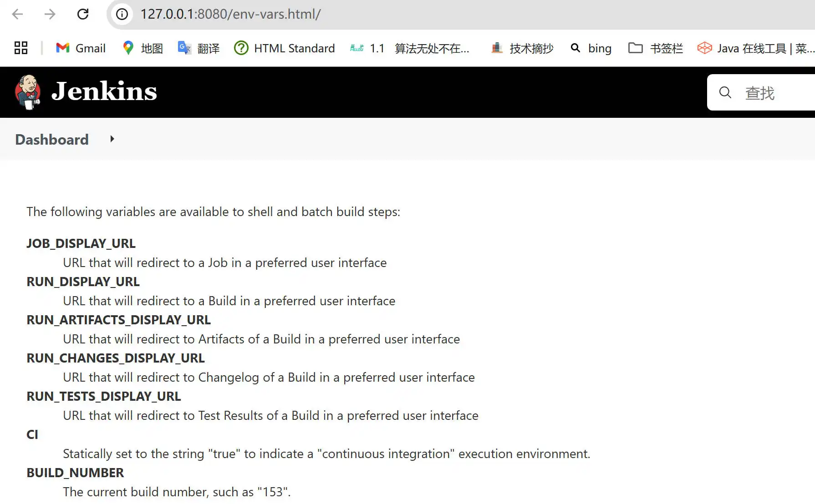Select the BUILD_NUMBER variable name
The image size is (815, 504).
pyautogui.click(x=75, y=473)
